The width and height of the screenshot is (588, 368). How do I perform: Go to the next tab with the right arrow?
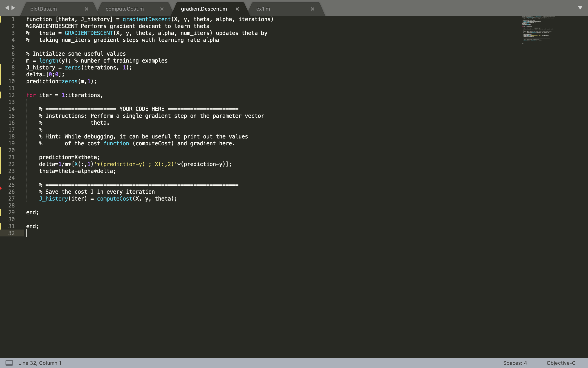(x=13, y=8)
